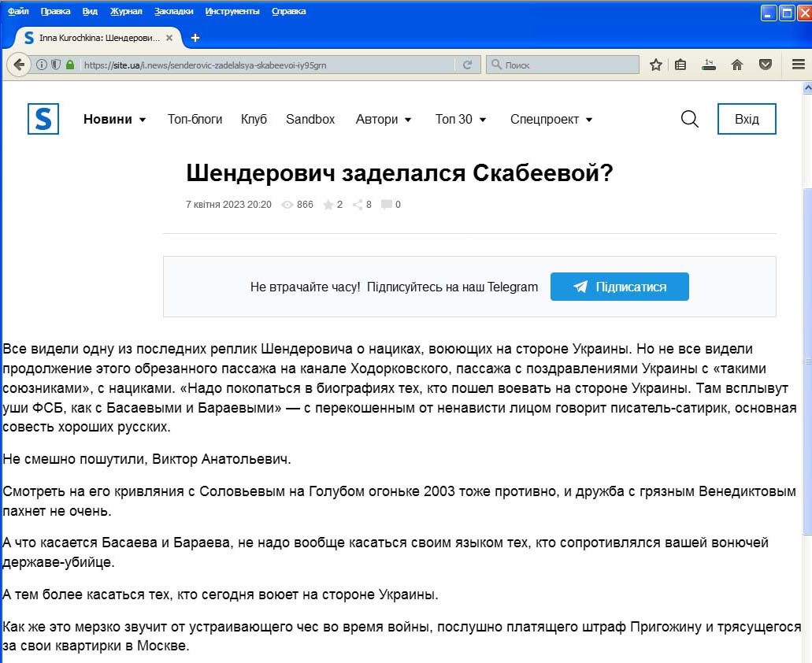Maximize the browser window
The image size is (812, 663).
787,13
